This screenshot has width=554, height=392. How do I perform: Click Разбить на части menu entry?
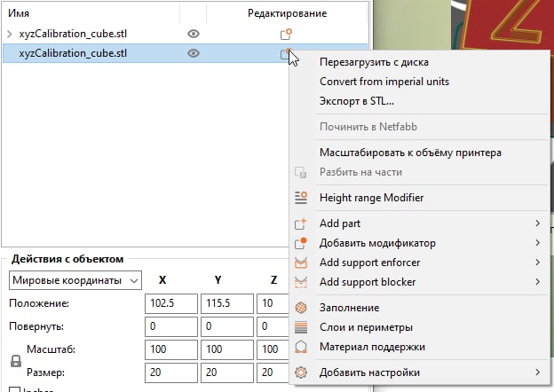(x=360, y=172)
